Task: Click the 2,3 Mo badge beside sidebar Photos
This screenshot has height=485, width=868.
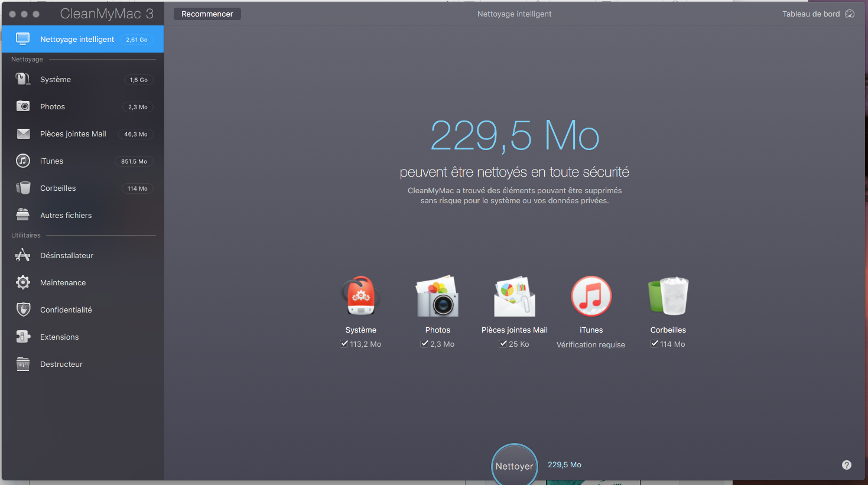Action: tap(138, 107)
